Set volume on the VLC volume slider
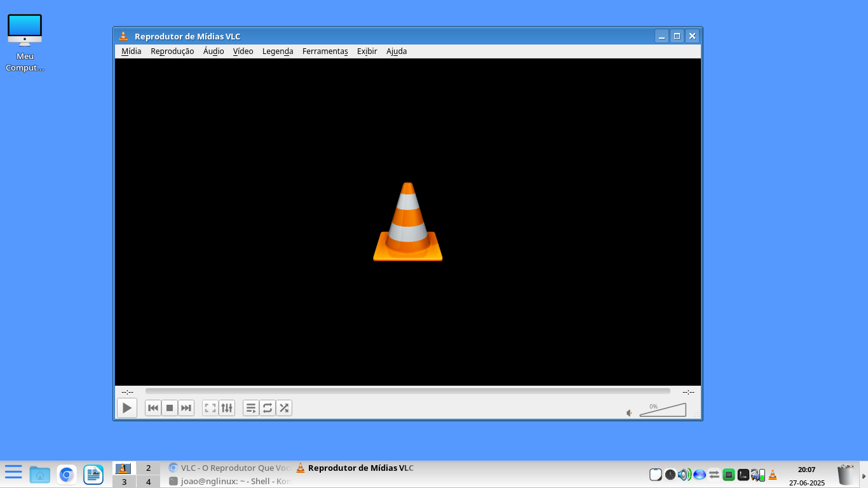Viewport: 868px width, 488px height. click(x=663, y=410)
